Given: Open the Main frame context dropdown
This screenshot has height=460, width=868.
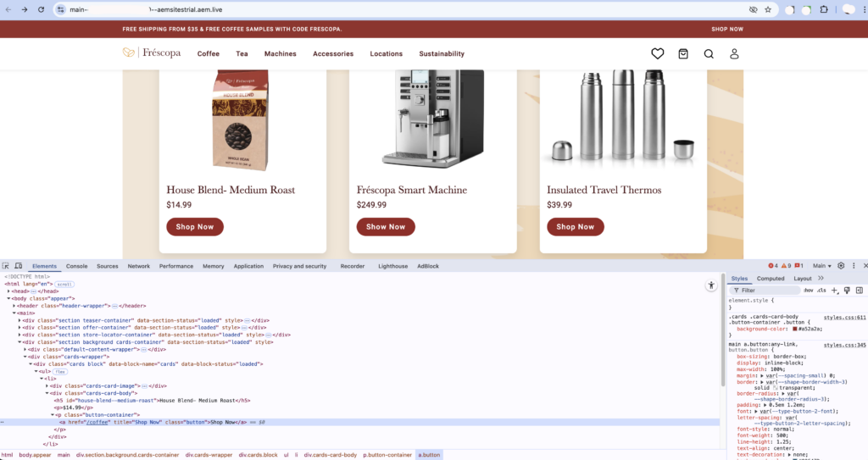Looking at the screenshot, I should click(821, 266).
